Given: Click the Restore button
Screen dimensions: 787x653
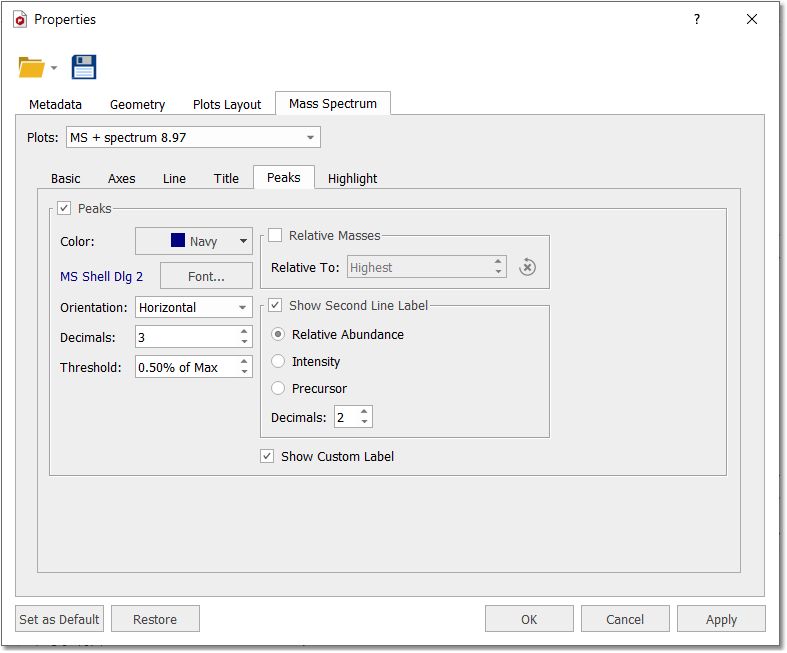Looking at the screenshot, I should (x=155, y=619).
